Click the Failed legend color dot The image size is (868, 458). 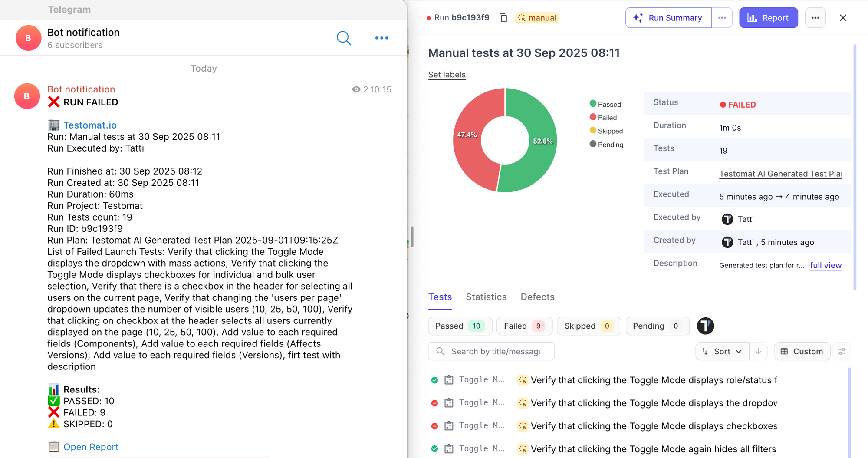593,117
